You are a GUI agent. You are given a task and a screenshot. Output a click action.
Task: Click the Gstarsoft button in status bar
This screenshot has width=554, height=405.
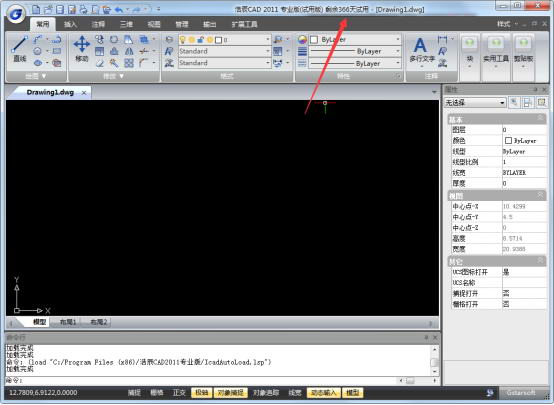521,393
